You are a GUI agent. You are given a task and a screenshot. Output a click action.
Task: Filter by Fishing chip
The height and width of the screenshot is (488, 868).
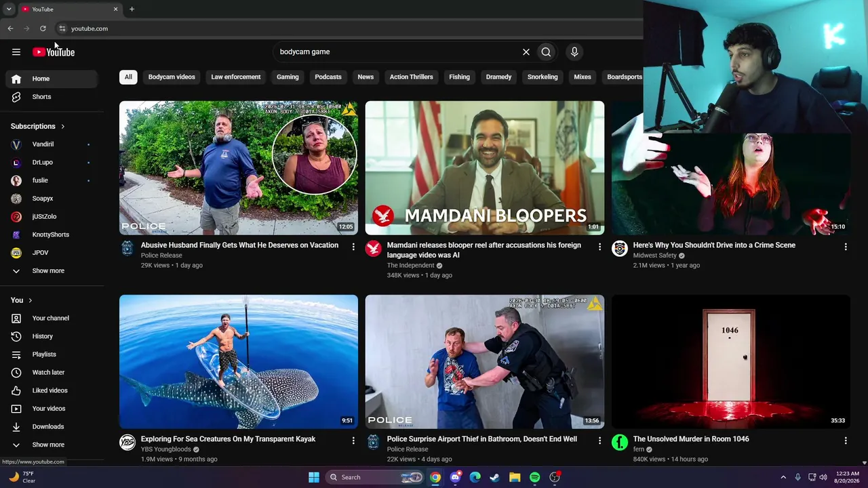[459, 77]
